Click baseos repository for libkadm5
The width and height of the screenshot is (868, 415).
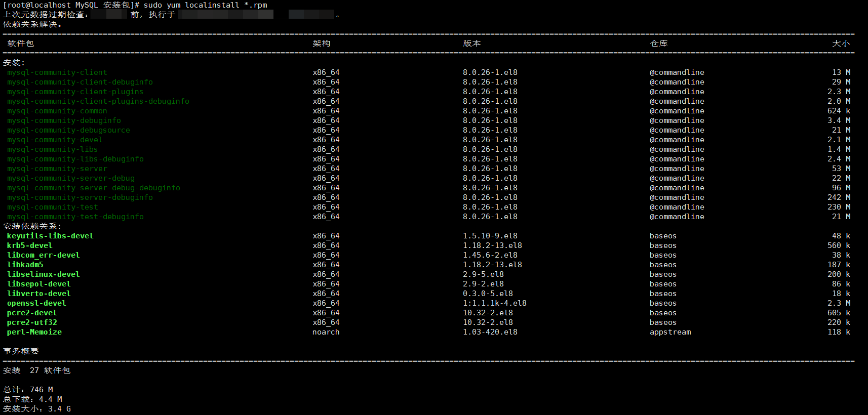pyautogui.click(x=663, y=265)
